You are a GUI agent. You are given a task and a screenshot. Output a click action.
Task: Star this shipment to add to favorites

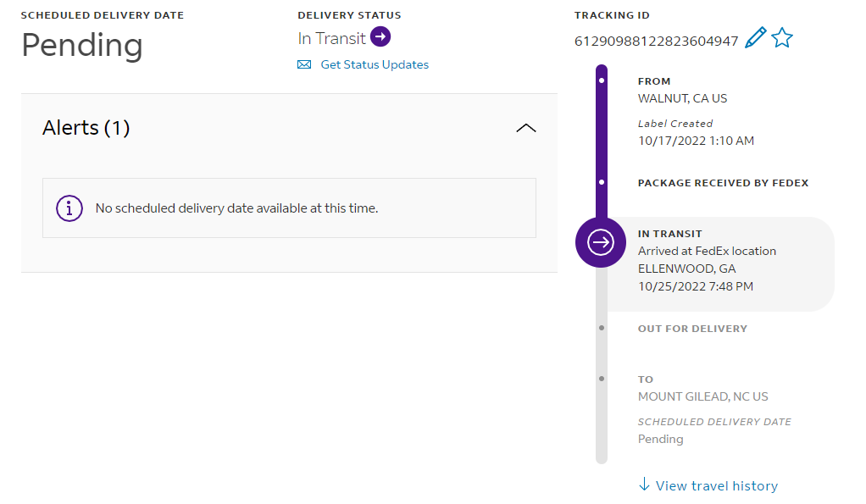pos(782,38)
